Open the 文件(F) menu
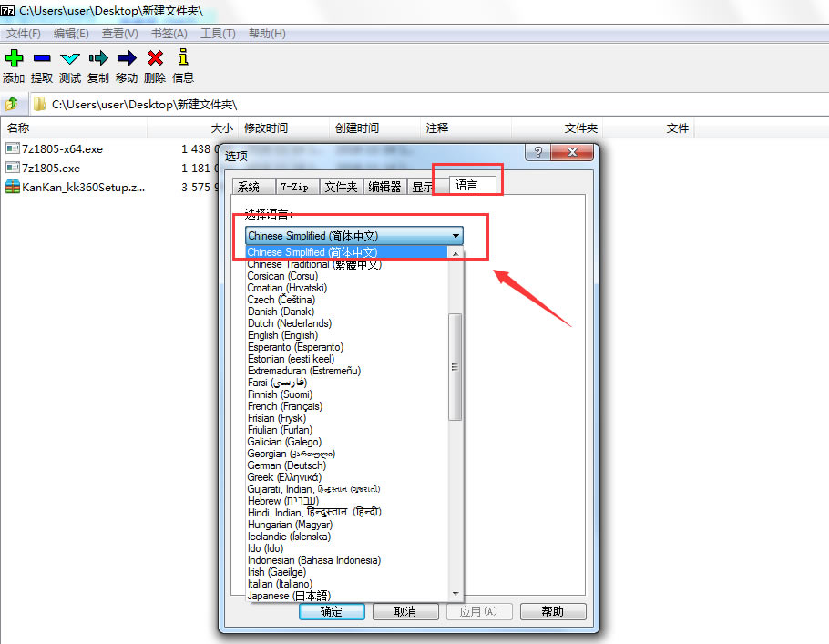 tap(22, 33)
